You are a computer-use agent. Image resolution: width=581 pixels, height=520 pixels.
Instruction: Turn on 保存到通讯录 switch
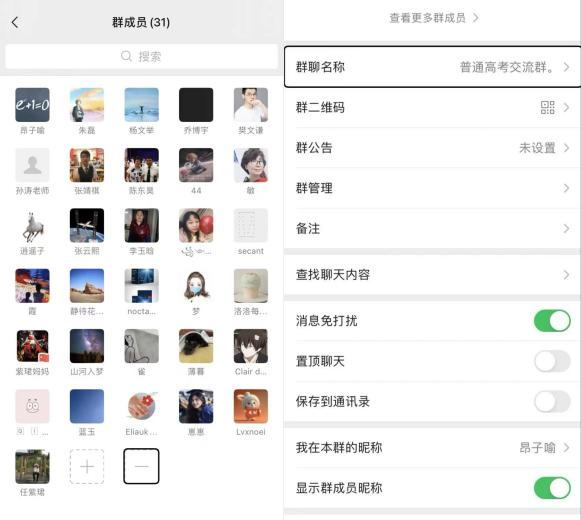(552, 401)
